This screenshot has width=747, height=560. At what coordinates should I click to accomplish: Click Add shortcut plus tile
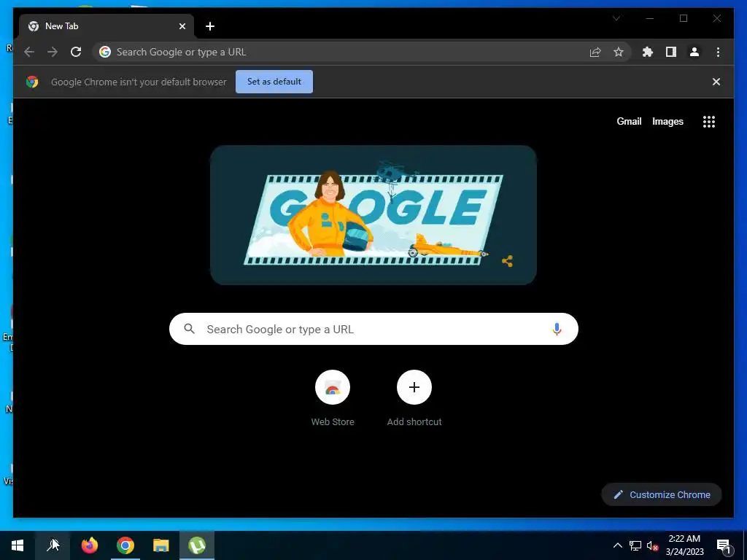pos(414,398)
